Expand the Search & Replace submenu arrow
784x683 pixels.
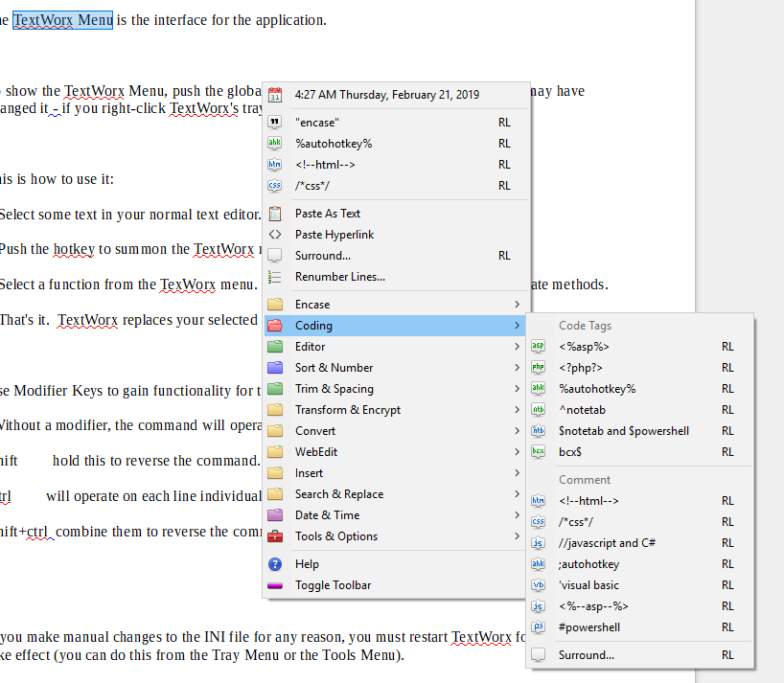click(x=517, y=493)
